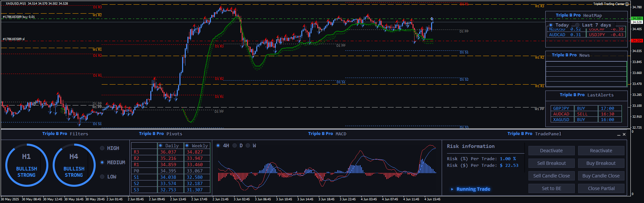Toggle the Weekly pivots radio button
Viewport: 644px width, 203px height.
point(187,146)
